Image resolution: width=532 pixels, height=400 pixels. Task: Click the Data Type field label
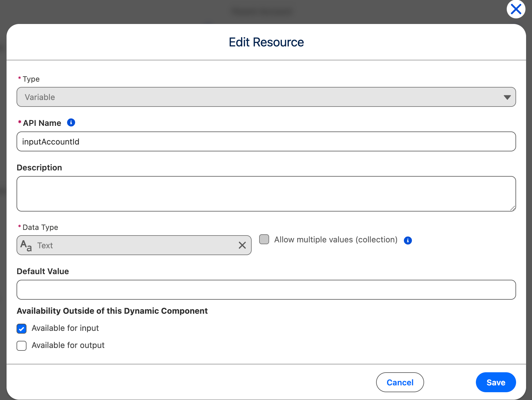40,227
